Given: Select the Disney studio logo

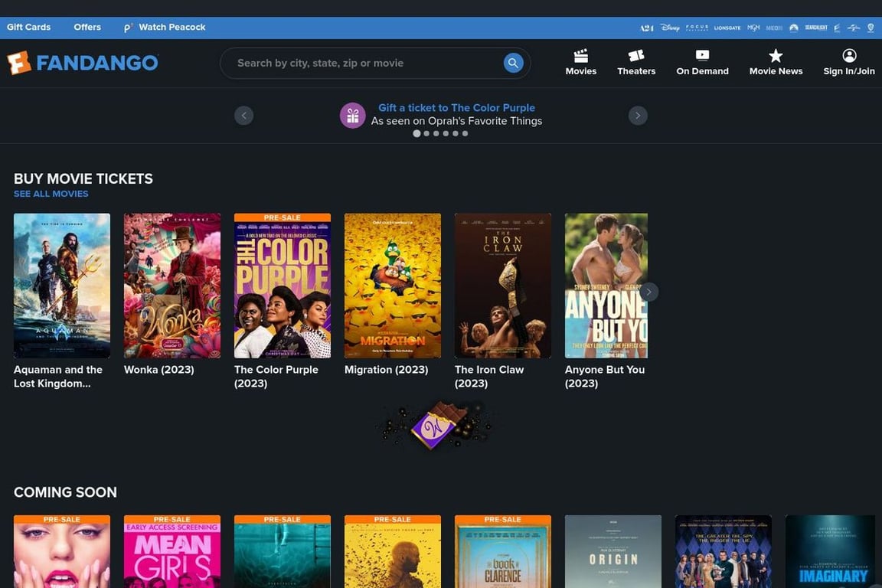Looking at the screenshot, I should point(670,27).
